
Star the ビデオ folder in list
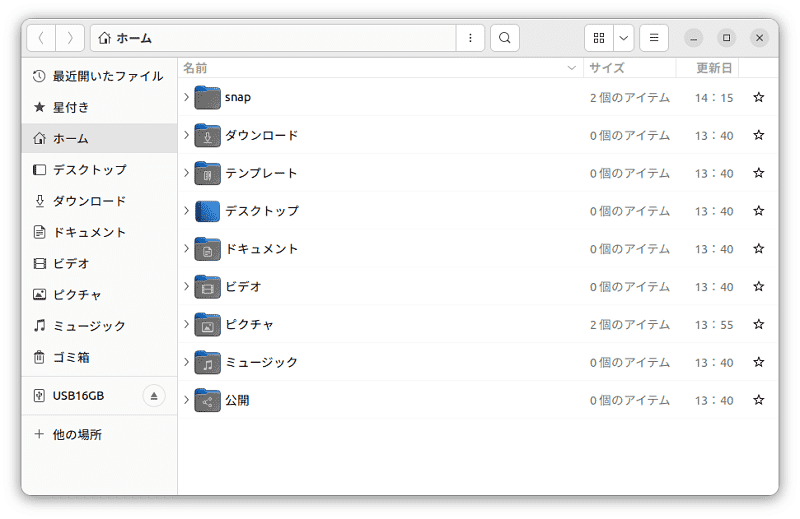759,286
